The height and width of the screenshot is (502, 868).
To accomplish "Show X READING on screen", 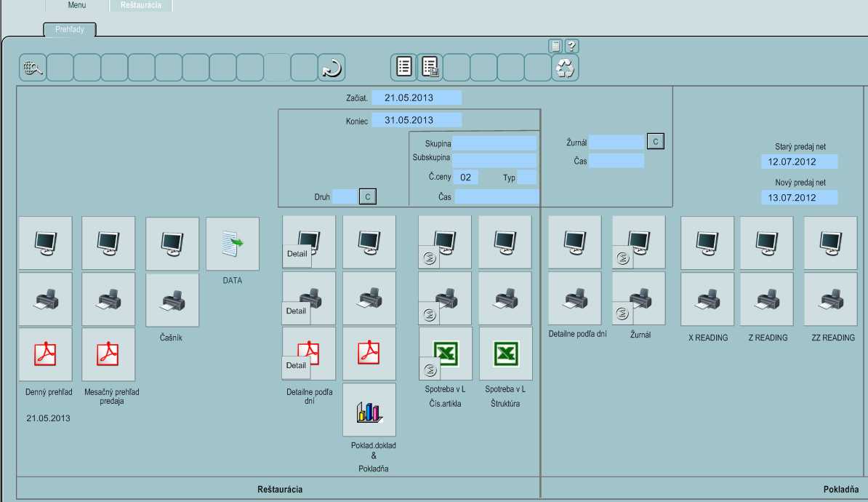I will pyautogui.click(x=707, y=242).
